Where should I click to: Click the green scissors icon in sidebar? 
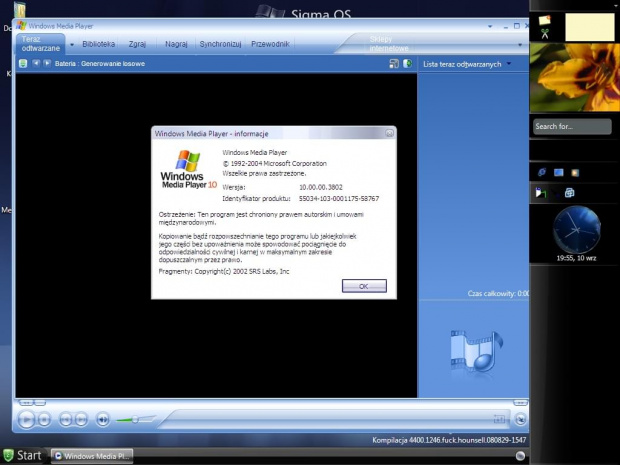[545, 34]
